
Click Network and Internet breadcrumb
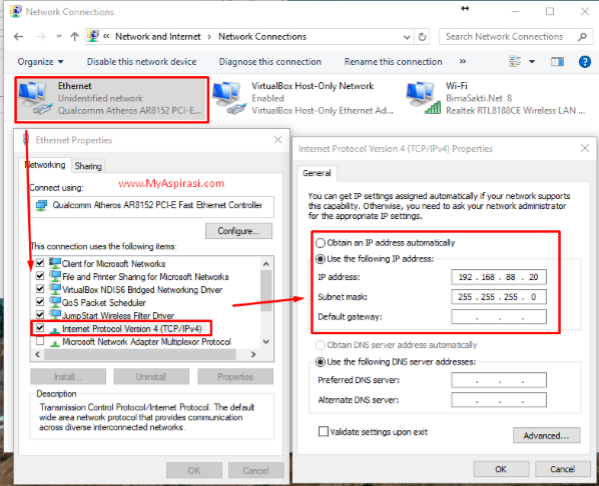tap(158, 37)
